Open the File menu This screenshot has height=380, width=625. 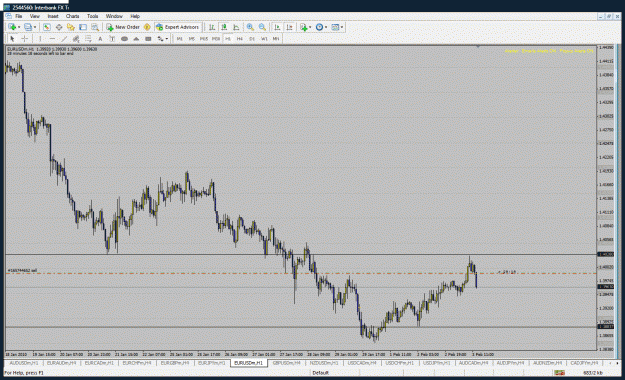(x=18, y=16)
